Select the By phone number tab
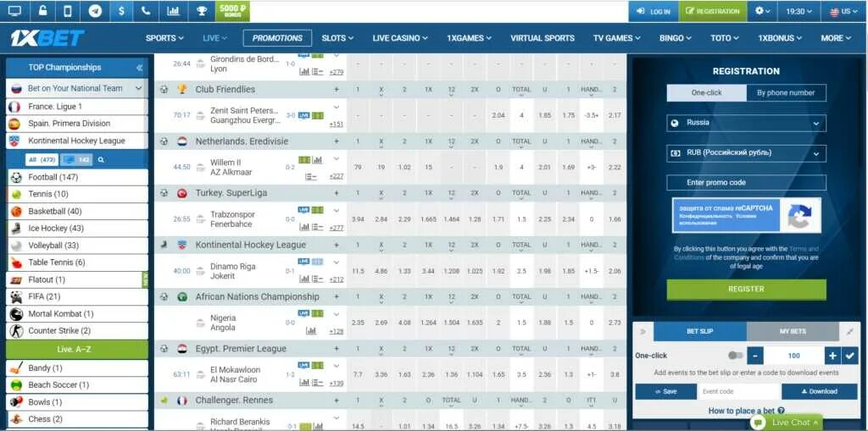This screenshot has width=868, height=431. (786, 93)
